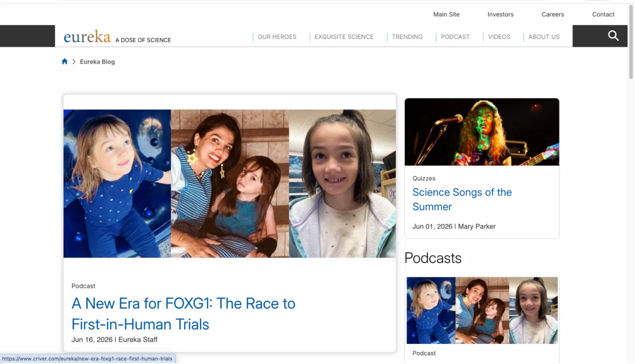
Task: Select the OUR HEROES menu item
Action: pos(277,37)
